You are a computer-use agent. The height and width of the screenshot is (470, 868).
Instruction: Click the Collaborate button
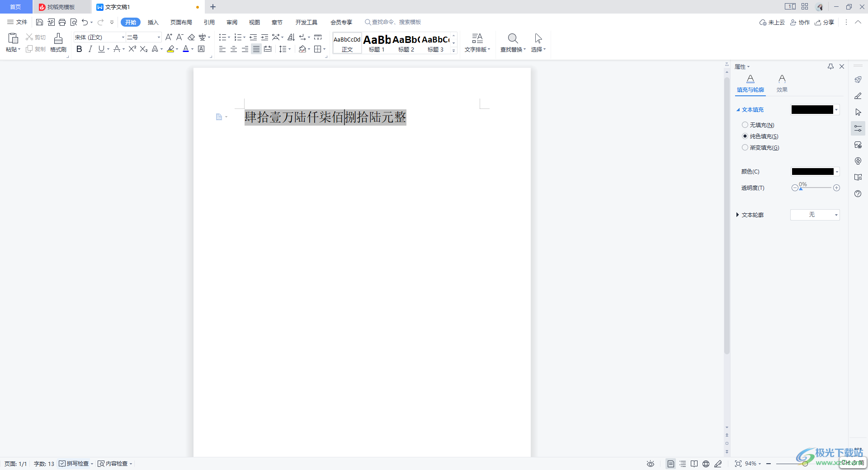pos(800,22)
